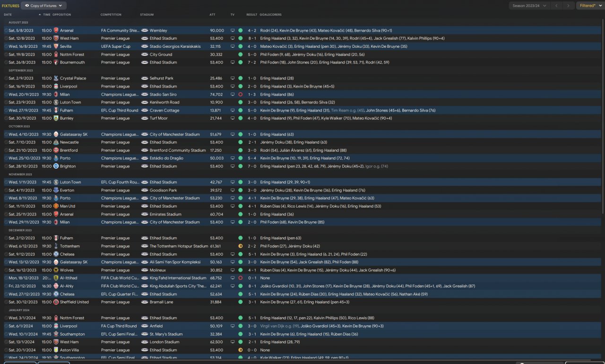Open the Craven Cottage stadium link

(164, 110)
